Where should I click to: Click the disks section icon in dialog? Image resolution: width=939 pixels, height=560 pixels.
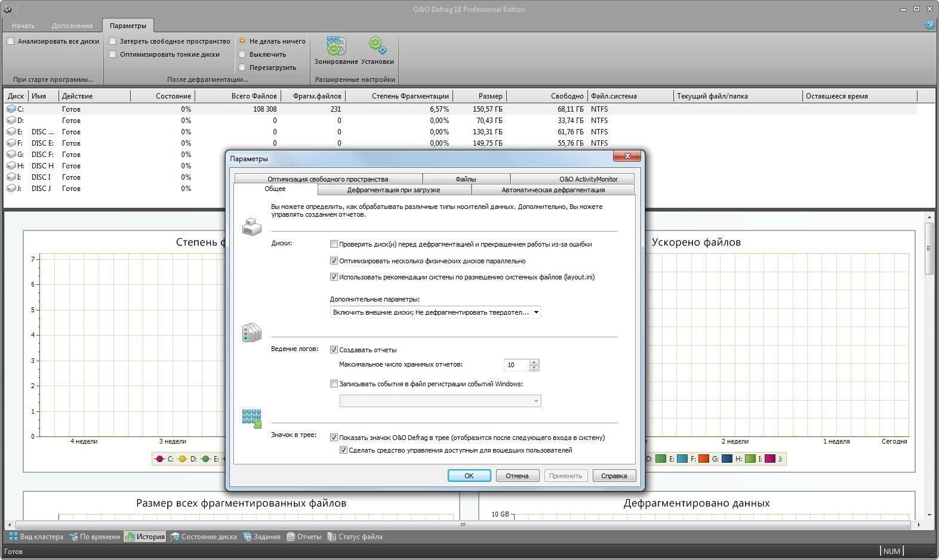[251, 227]
